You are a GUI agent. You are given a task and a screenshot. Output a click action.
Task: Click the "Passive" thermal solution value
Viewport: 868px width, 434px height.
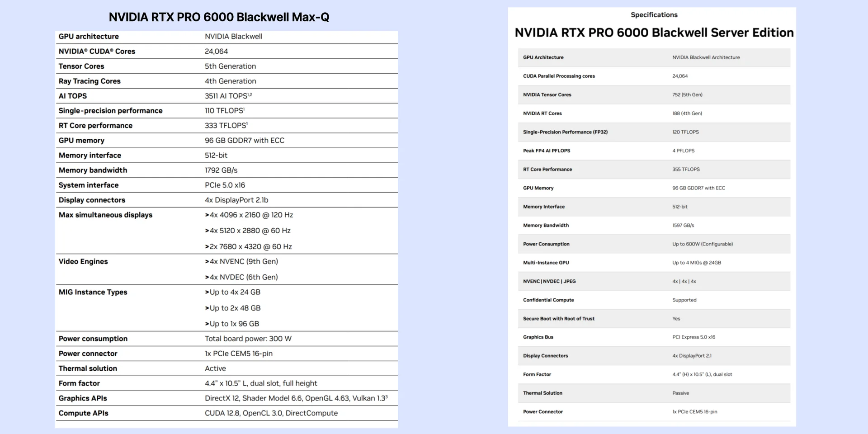(680, 393)
